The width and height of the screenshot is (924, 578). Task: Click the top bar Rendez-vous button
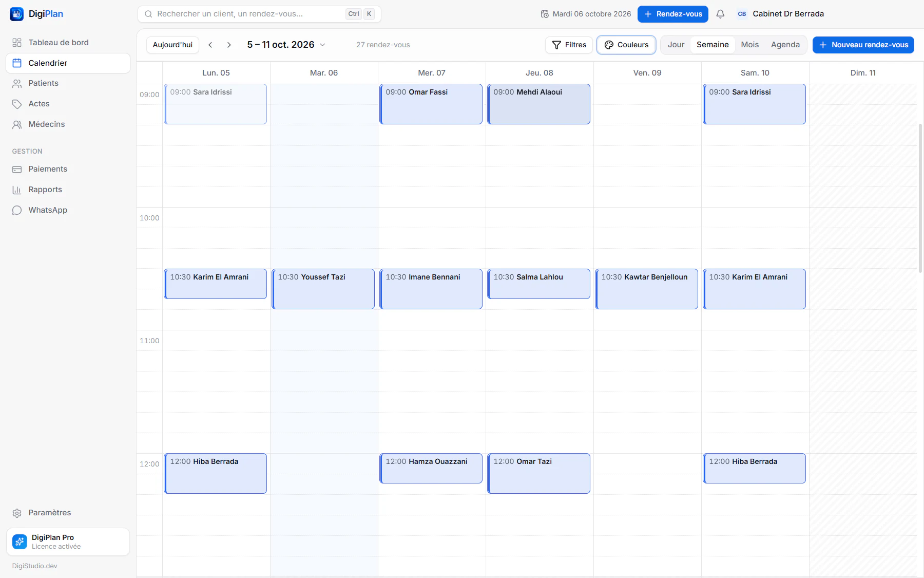click(x=672, y=14)
